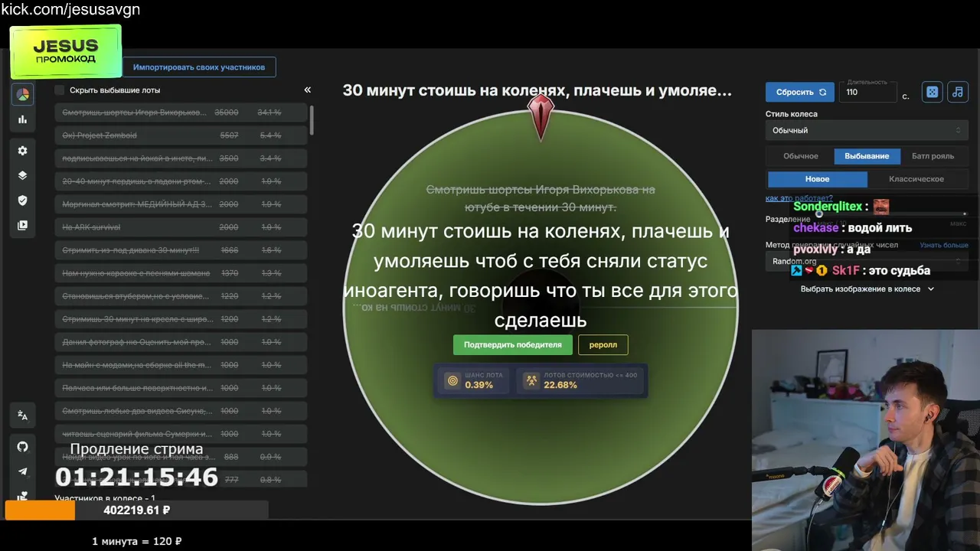
Task: Open the statistics bar-chart icon
Action: tap(23, 119)
